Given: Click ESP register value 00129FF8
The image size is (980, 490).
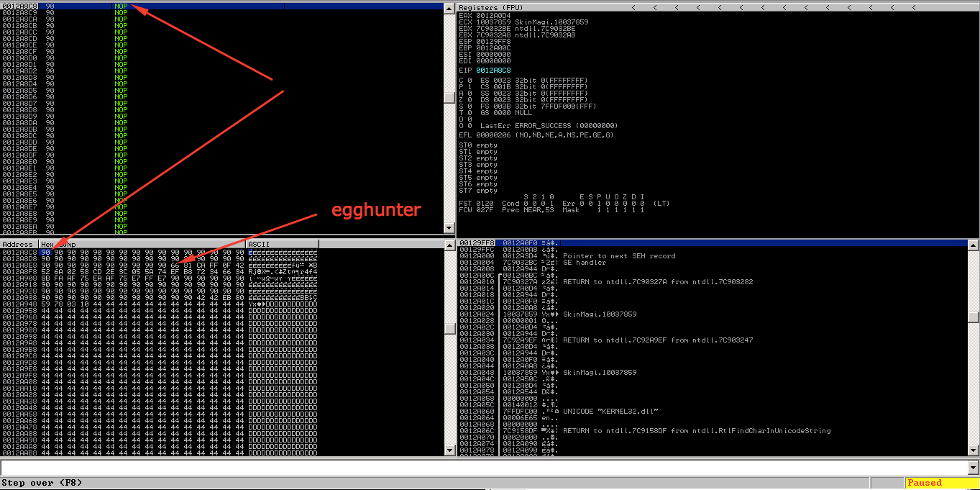Looking at the screenshot, I should coord(493,41).
